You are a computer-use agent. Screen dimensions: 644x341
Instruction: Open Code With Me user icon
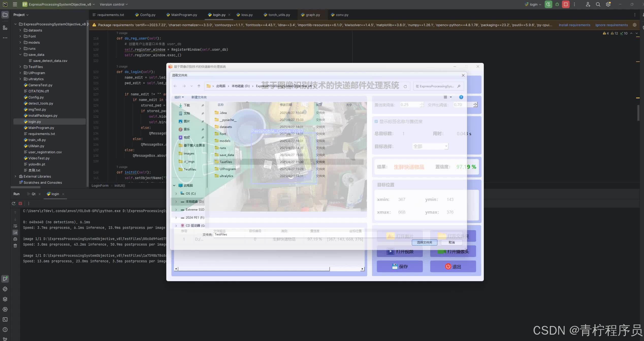click(x=588, y=4)
